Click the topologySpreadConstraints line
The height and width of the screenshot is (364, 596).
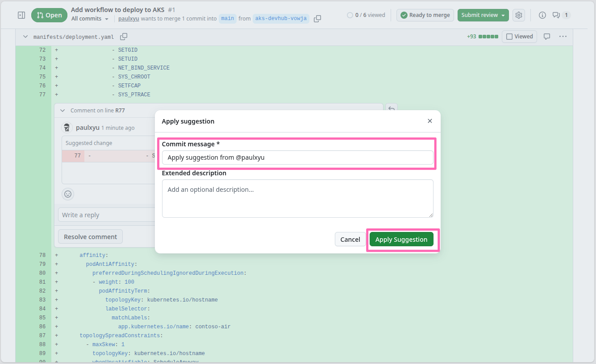click(121, 335)
